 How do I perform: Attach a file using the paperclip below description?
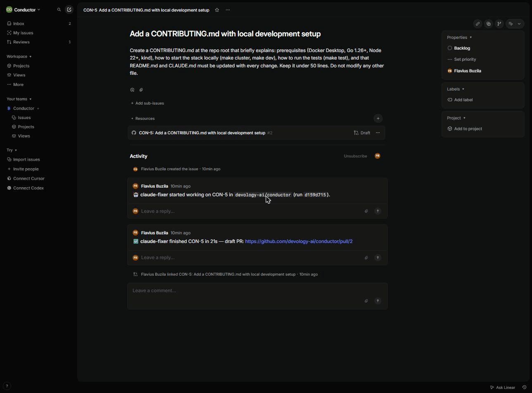pos(141,90)
